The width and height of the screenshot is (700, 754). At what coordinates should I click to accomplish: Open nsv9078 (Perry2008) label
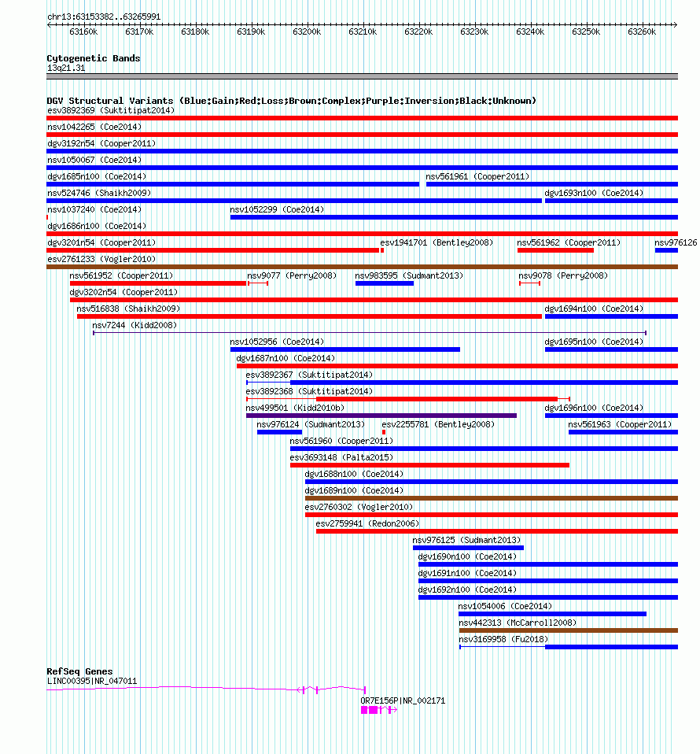coord(563,275)
